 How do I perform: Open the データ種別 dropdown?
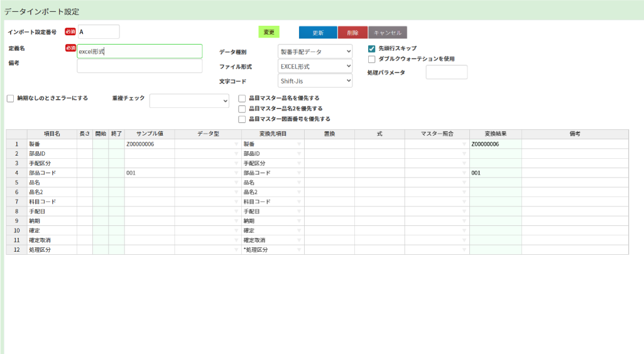pos(315,51)
